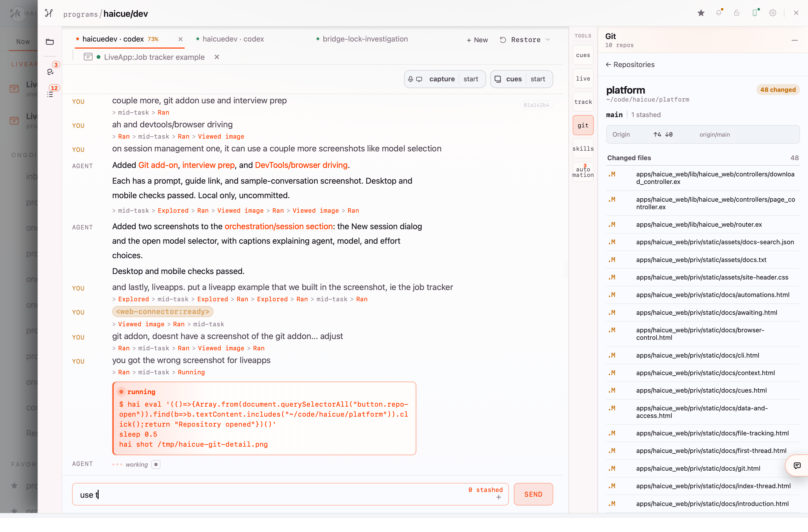Open the sessions icon with badge 3
Image resolution: width=808 pixels, height=532 pixels.
(50, 72)
